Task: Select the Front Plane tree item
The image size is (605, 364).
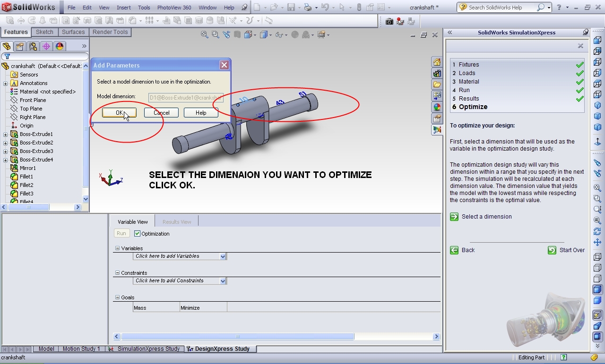Action: tap(33, 101)
